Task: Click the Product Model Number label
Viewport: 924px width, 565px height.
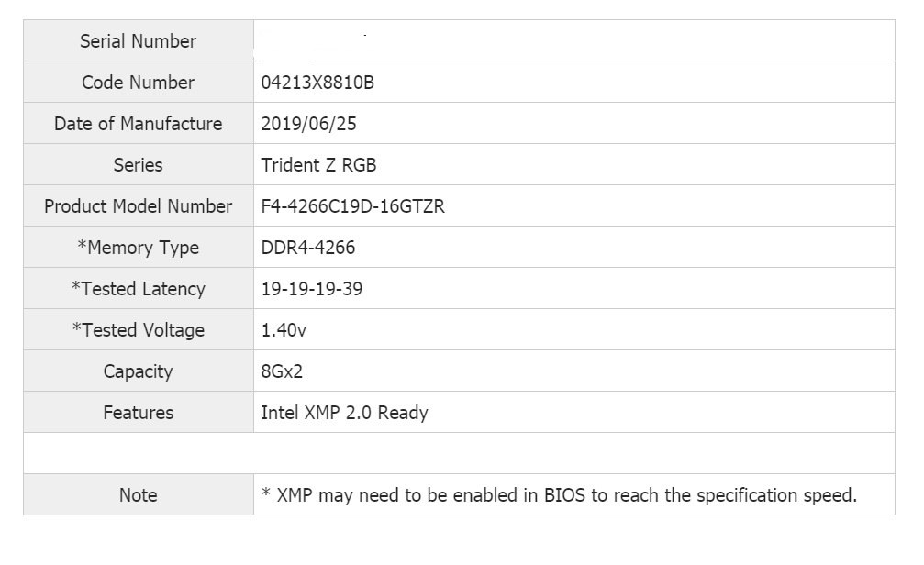Action: coord(138,206)
